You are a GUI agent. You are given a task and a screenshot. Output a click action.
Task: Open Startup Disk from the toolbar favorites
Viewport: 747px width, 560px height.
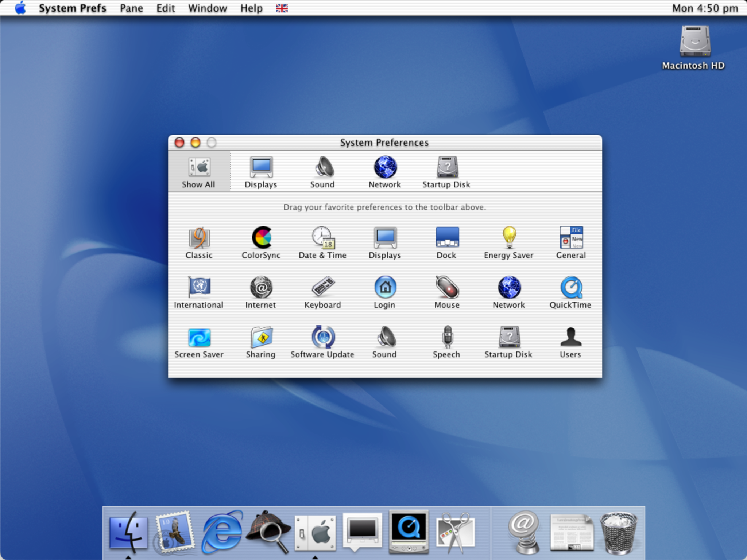(x=446, y=172)
